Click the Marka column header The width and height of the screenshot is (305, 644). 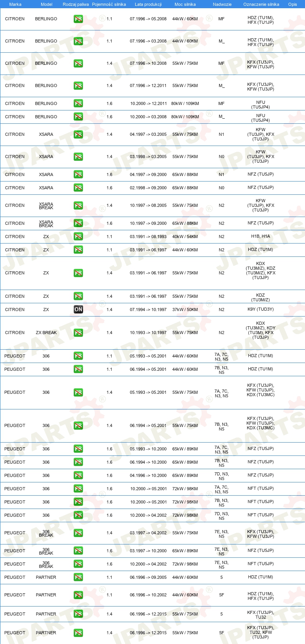coord(15,4)
